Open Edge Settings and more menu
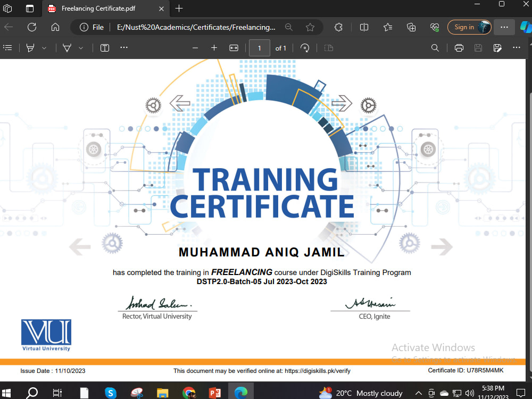532x399 pixels. pyautogui.click(x=504, y=27)
